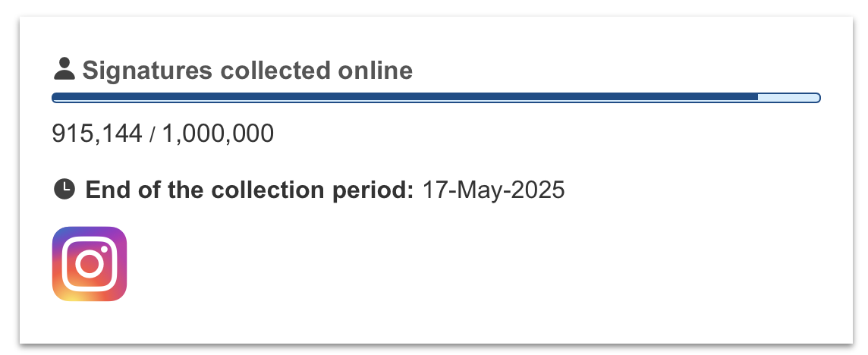
Task: Open the Instagram share icon
Action: [90, 264]
